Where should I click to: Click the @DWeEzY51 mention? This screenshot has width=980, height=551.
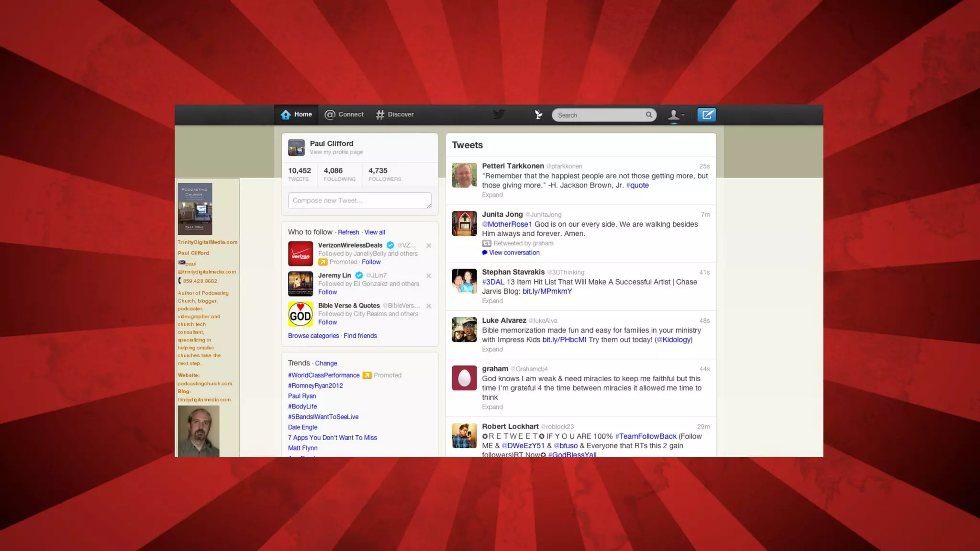click(x=523, y=446)
